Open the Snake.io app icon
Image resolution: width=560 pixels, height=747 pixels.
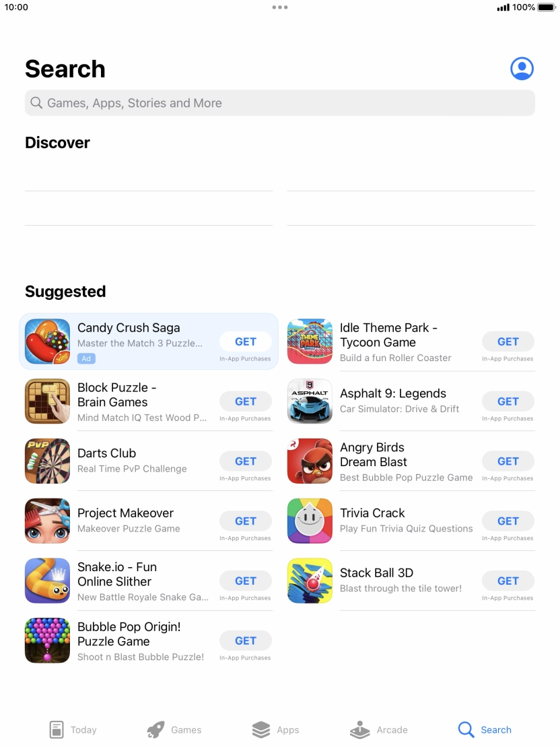click(x=47, y=581)
